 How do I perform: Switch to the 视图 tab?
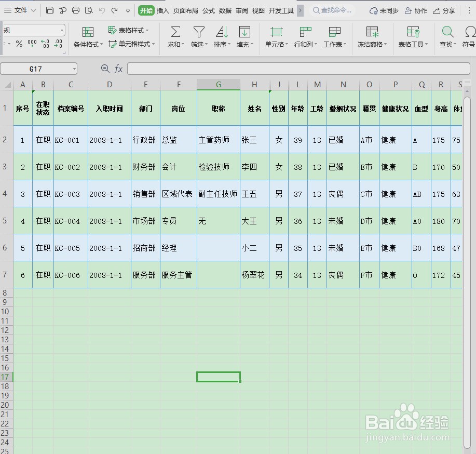(x=259, y=10)
